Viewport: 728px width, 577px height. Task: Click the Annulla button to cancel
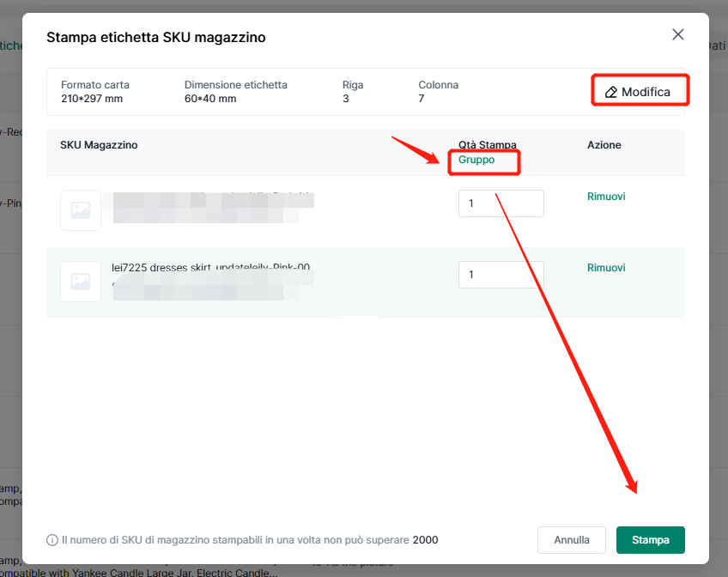[x=572, y=540]
